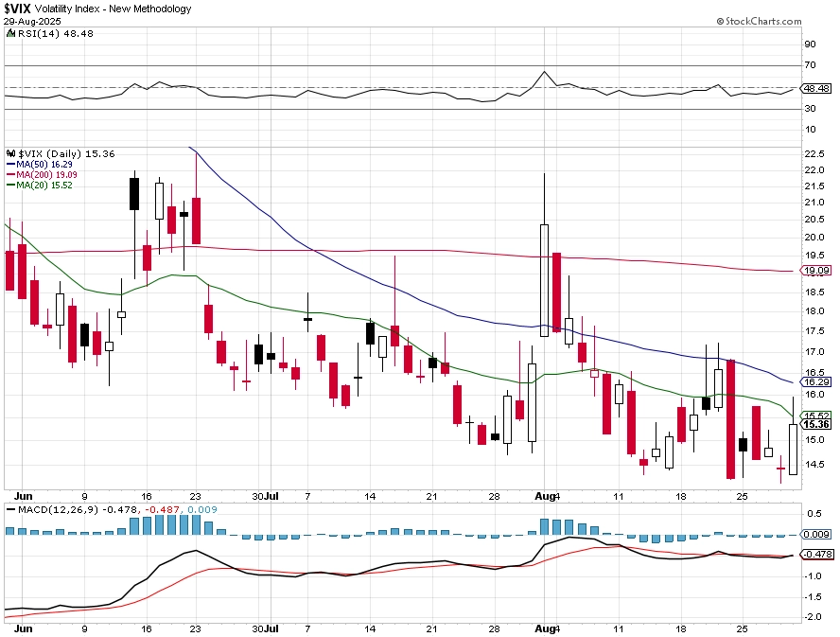Click the Aug marker on price axis
The image size is (840, 637).
(x=544, y=497)
